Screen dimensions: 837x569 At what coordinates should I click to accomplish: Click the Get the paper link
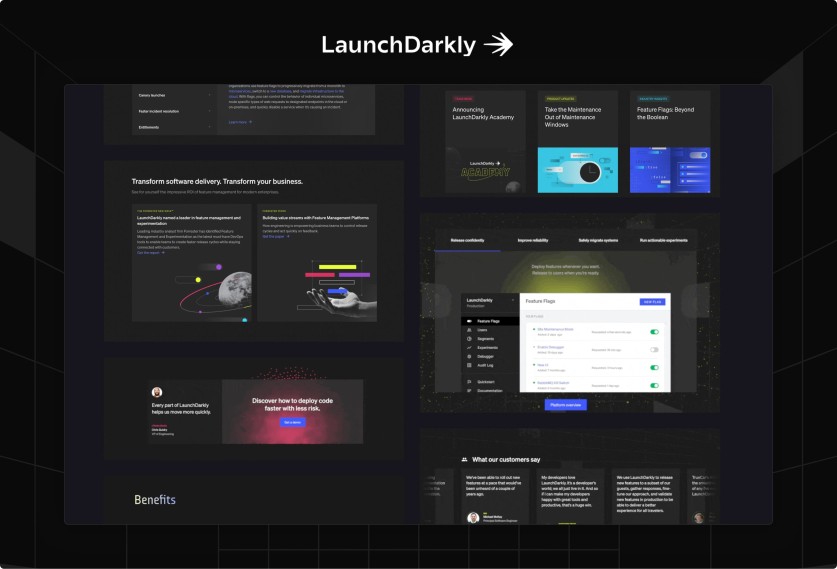273,236
